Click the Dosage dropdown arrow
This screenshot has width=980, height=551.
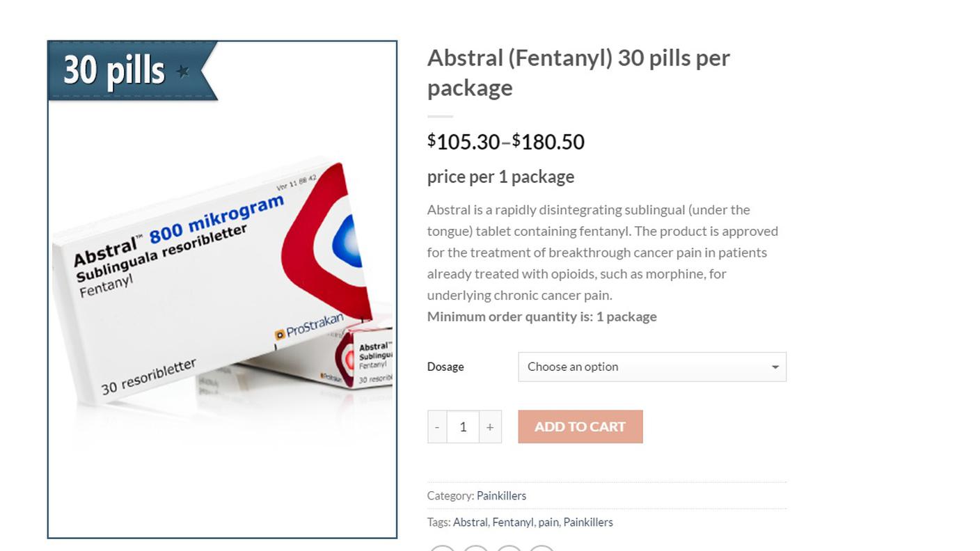(775, 367)
